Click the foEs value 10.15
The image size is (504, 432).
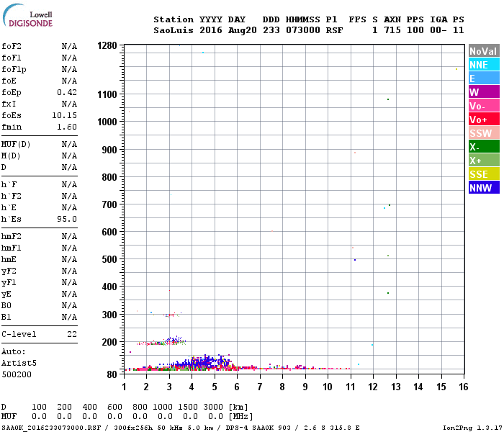tap(64, 115)
